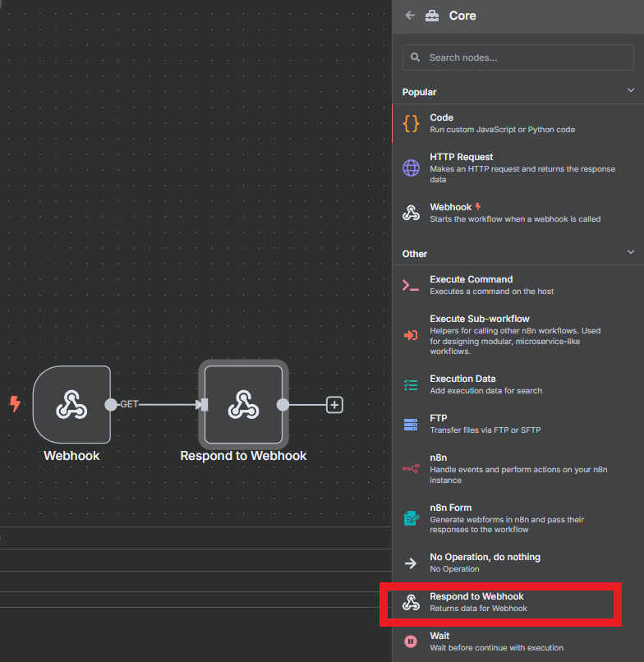Click Respond to Webhook output connector dot
The width and height of the screenshot is (644, 662).
coord(283,405)
